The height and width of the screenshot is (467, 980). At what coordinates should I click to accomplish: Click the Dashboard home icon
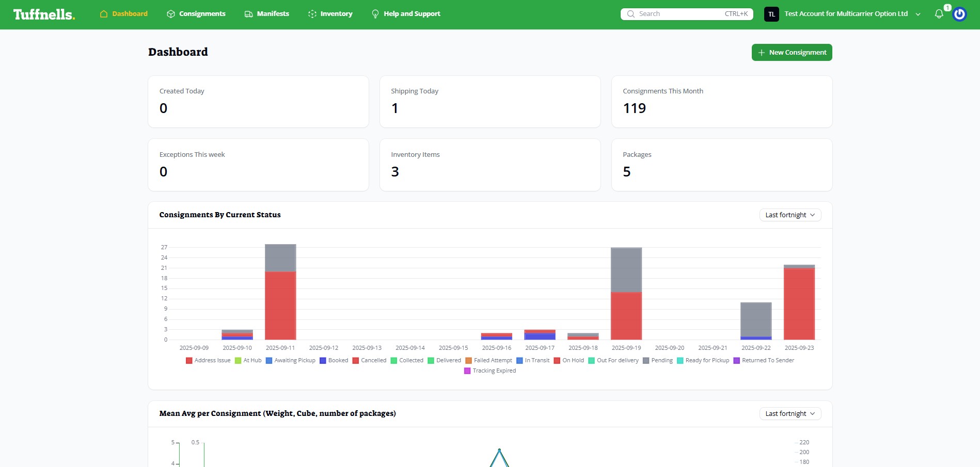104,14
